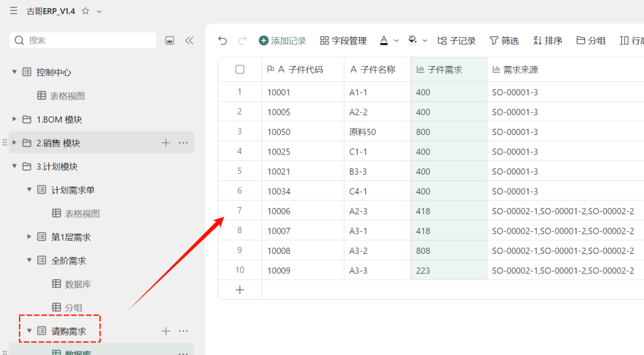Click 子件需求 value 223

pyautogui.click(x=449, y=270)
